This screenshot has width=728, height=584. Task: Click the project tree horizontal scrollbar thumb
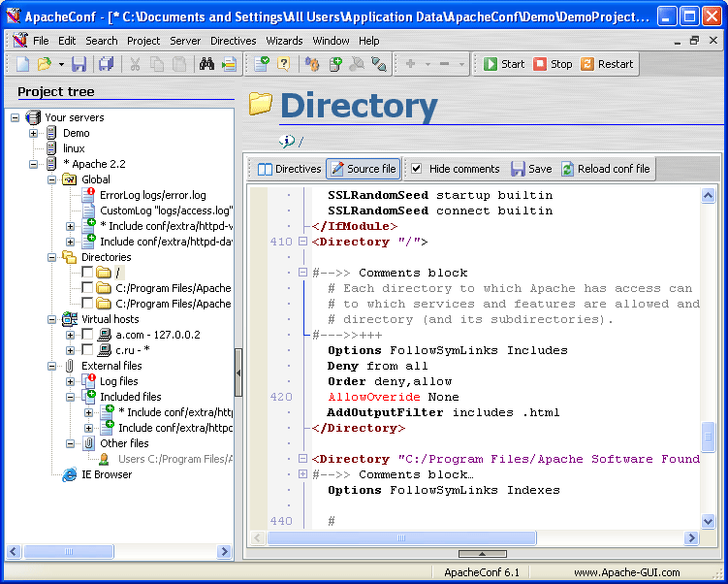point(69,551)
